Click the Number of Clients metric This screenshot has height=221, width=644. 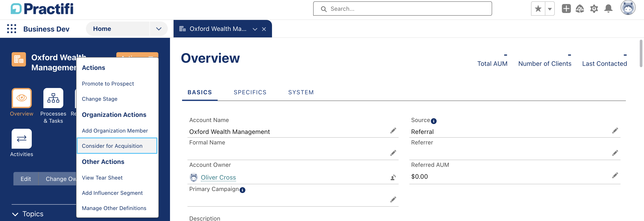tap(545, 60)
